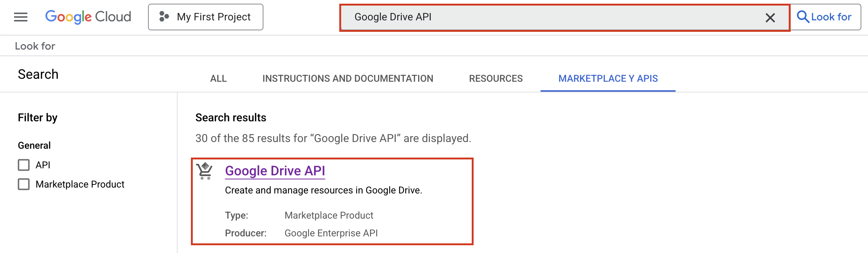The width and height of the screenshot is (868, 253).
Task: Click the 'Look for' breadcrumb text
Action: click(35, 46)
